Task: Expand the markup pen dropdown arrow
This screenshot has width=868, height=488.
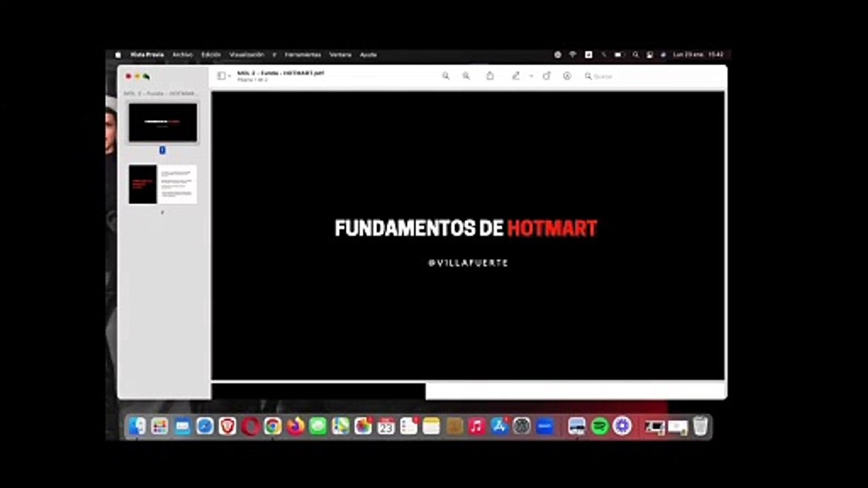Action: point(531,76)
